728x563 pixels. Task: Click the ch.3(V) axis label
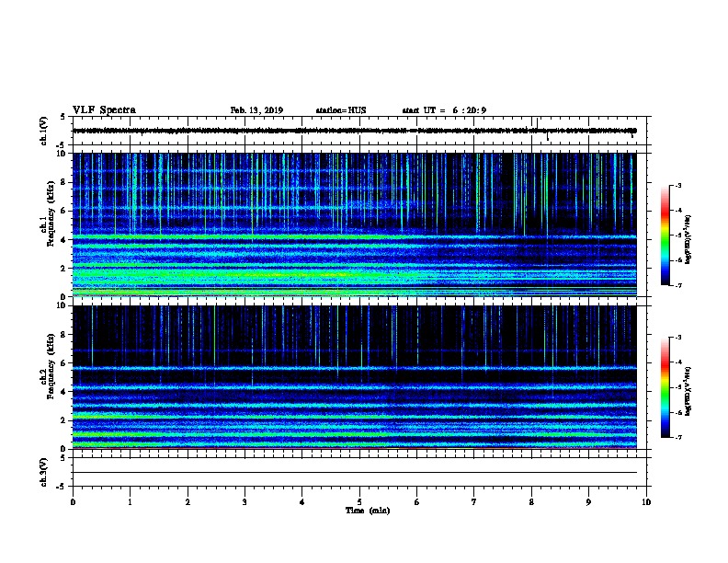pos(43,472)
